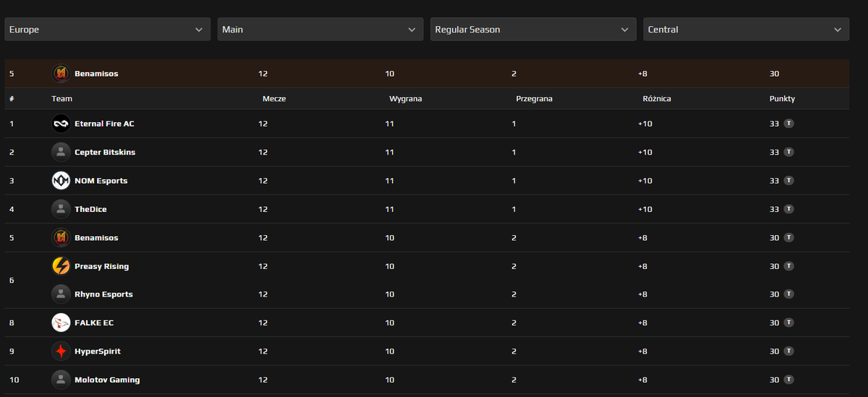Open the Preasy Rising team name link
The height and width of the screenshot is (397, 868).
click(x=101, y=266)
